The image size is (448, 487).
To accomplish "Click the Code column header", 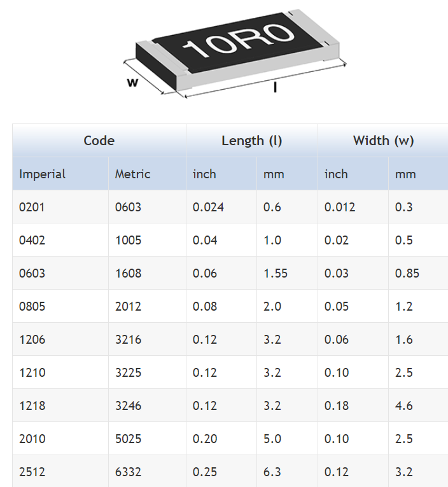I will click(x=99, y=141).
